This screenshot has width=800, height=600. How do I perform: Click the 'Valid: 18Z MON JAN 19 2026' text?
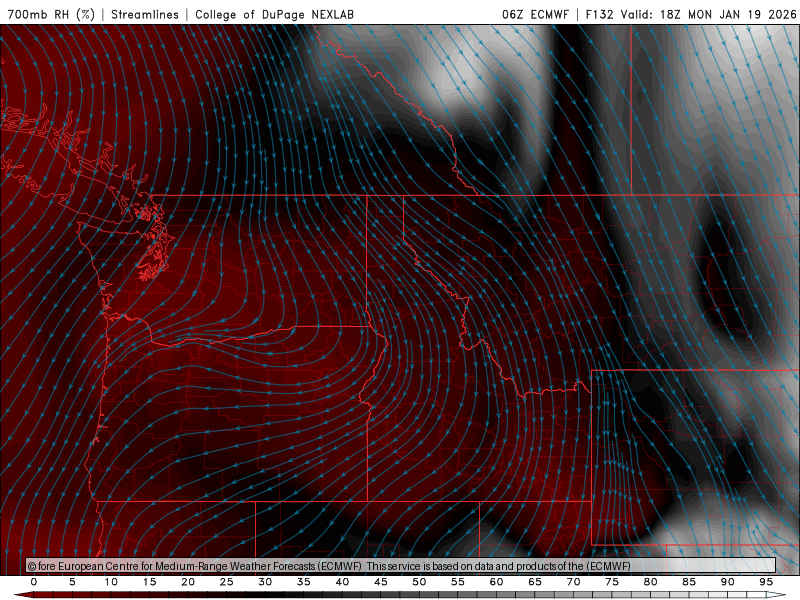708,14
